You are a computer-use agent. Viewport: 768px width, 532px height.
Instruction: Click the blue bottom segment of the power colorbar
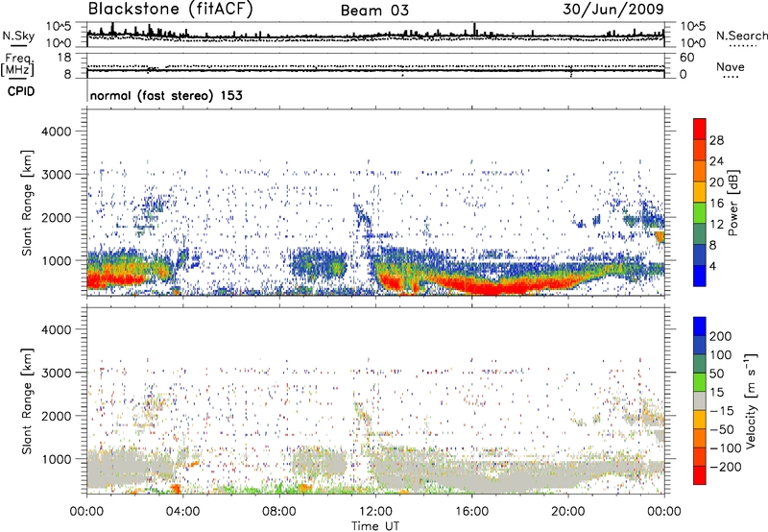[x=700, y=276]
